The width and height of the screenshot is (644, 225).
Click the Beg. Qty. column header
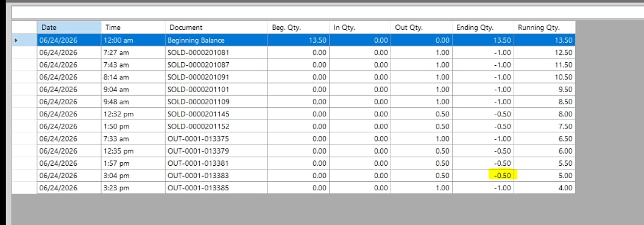(298, 27)
